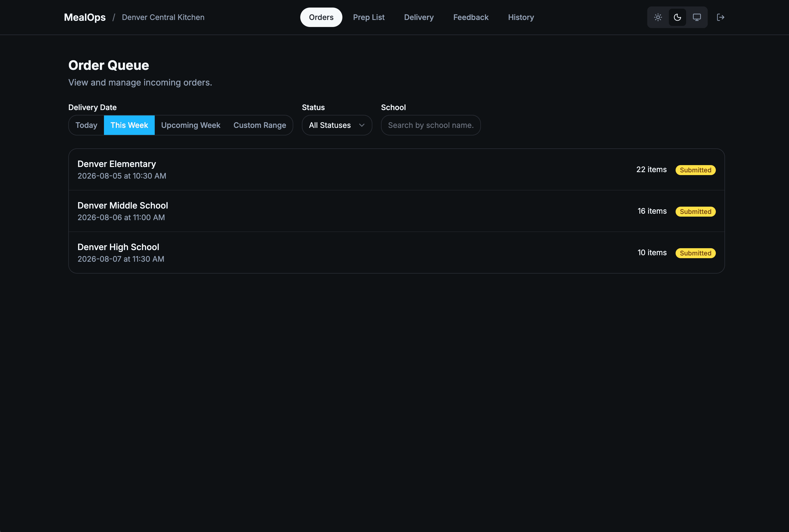Click date 2026-08-06 at 11:00 AM
Image resolution: width=789 pixels, height=532 pixels.
121,217
